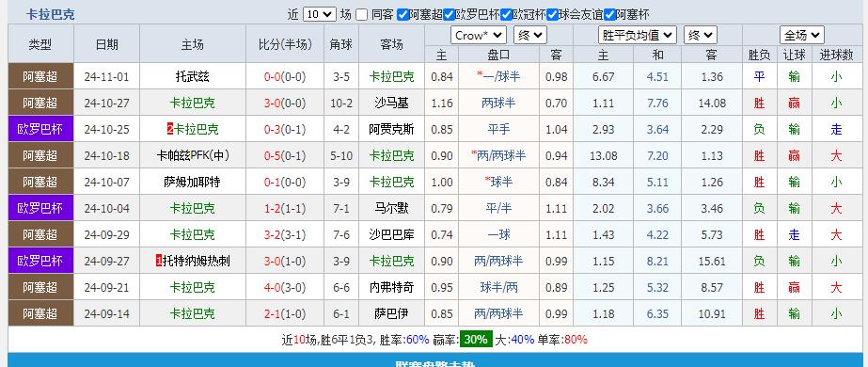Open the 0-5 score of 卡帕兹PFK match
The width and height of the screenshot is (868, 367).
pyautogui.click(x=273, y=156)
